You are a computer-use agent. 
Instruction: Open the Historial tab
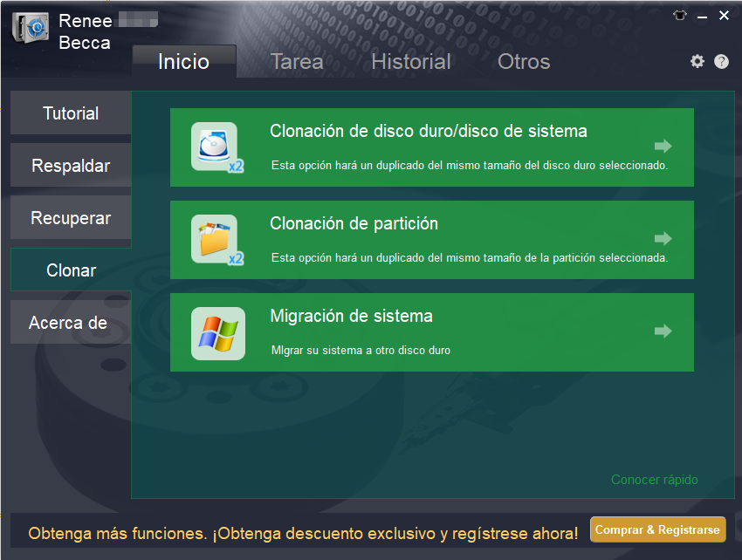(x=411, y=62)
